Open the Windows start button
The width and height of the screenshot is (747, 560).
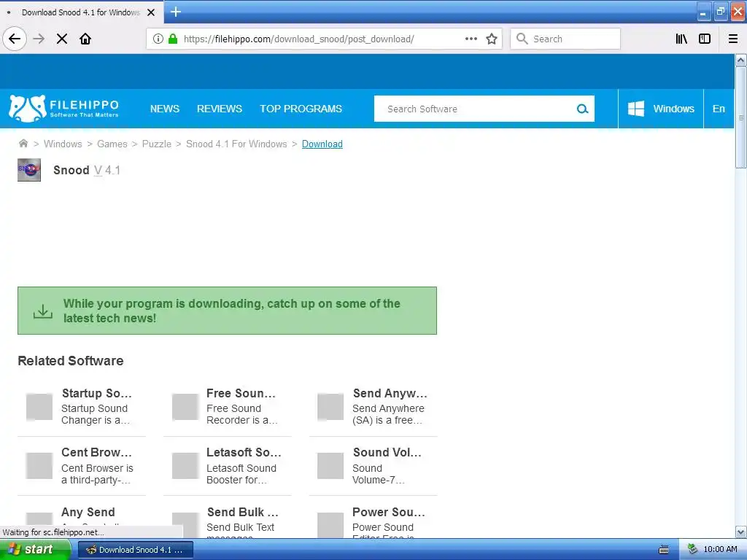35,550
